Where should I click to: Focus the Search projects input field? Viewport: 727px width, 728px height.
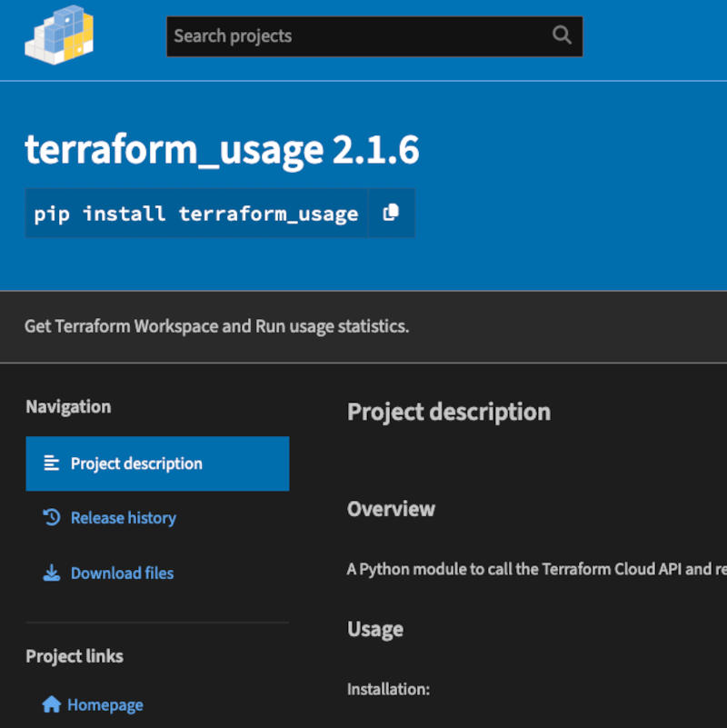[374, 36]
